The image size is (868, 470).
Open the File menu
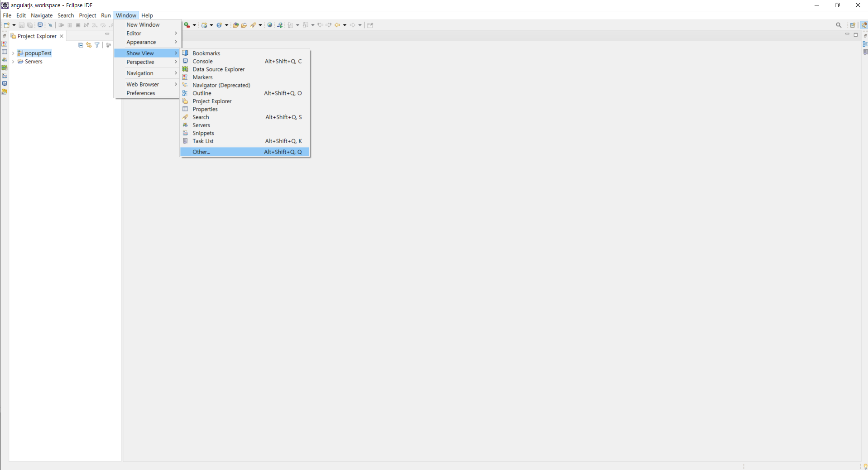(x=7, y=15)
